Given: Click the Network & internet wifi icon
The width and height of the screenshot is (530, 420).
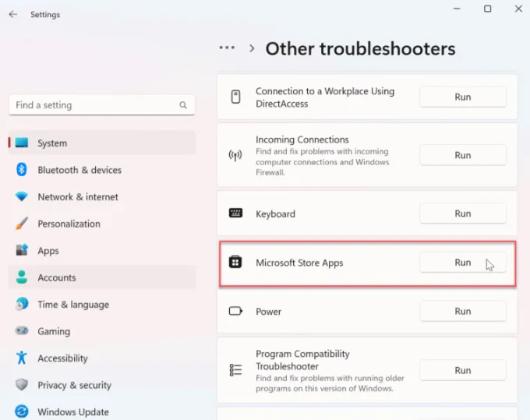Looking at the screenshot, I should pyautogui.click(x=22, y=197).
